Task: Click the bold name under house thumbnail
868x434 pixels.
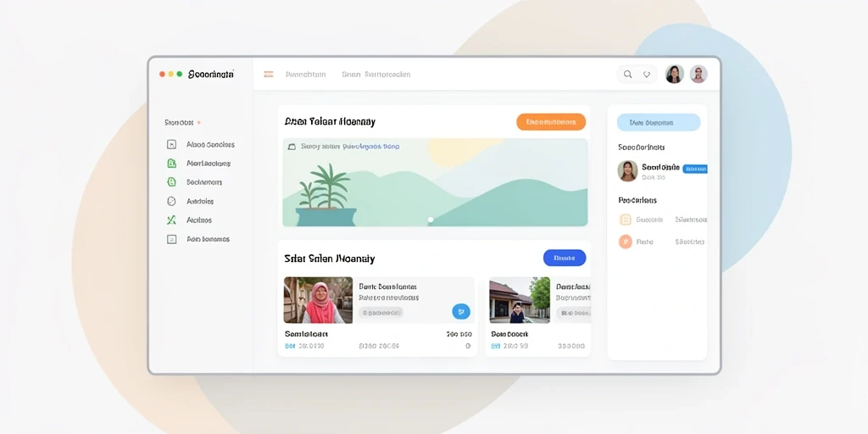Action: click(x=509, y=334)
